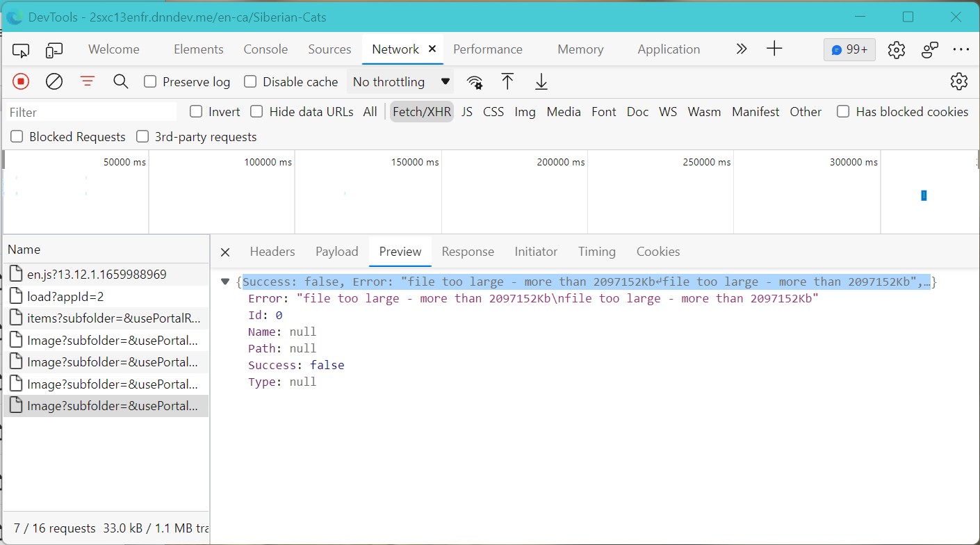
Task: Enable the Preserve log checkbox
Action: (149, 81)
